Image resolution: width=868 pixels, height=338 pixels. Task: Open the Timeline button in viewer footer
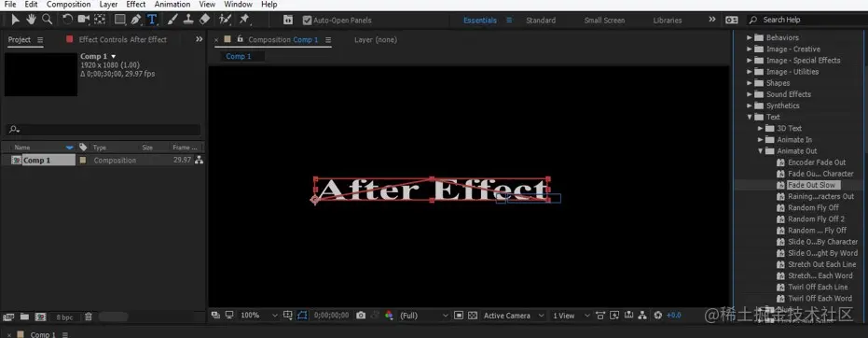pyautogui.click(x=628, y=316)
